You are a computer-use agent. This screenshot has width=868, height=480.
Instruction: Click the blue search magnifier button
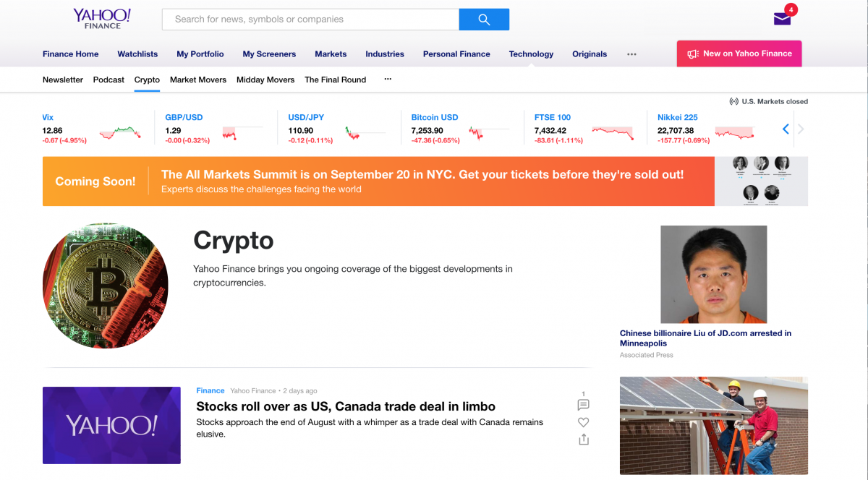pos(484,20)
